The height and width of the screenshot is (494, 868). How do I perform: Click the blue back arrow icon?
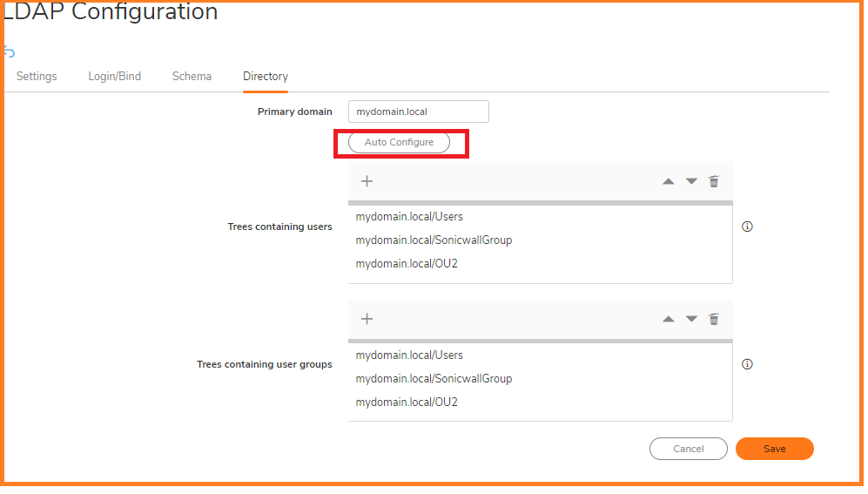10,52
